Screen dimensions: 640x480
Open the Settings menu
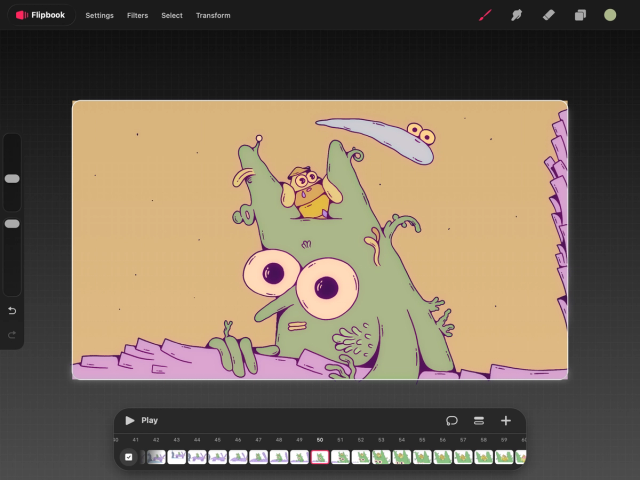tap(99, 16)
